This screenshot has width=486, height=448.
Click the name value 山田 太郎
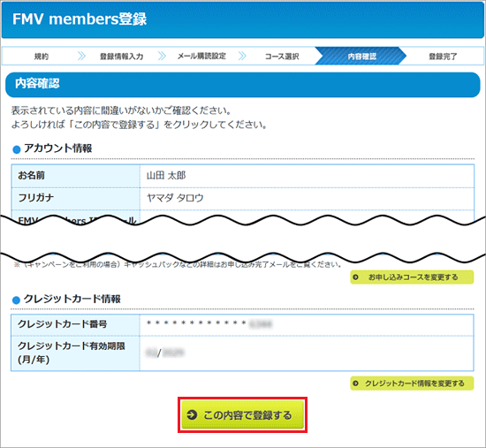pyautogui.click(x=166, y=176)
